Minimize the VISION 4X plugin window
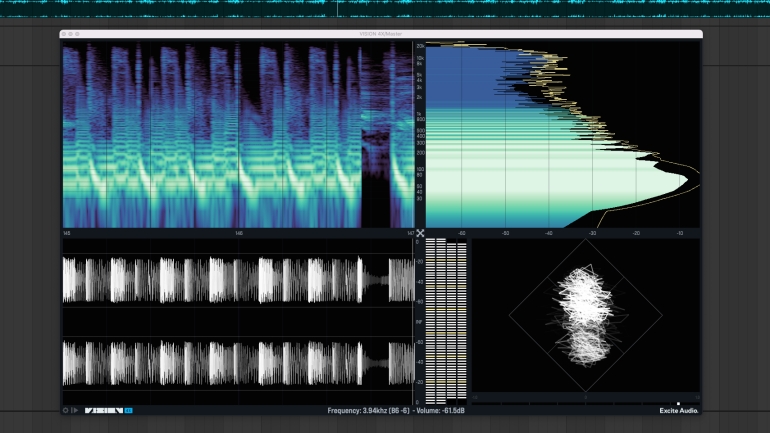 71,34
